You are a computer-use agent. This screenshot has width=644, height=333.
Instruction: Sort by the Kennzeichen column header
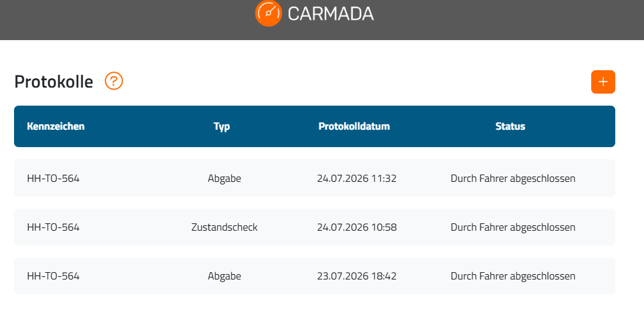coord(56,126)
